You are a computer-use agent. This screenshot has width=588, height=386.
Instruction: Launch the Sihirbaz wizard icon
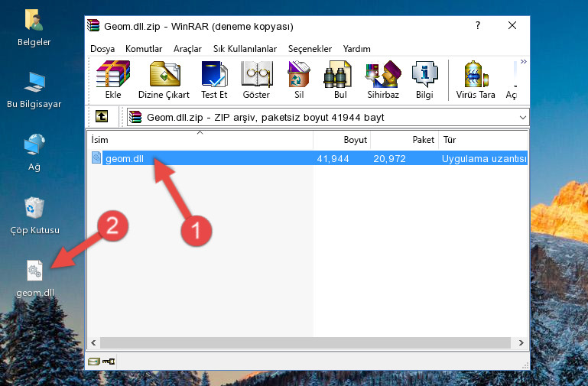pos(383,79)
